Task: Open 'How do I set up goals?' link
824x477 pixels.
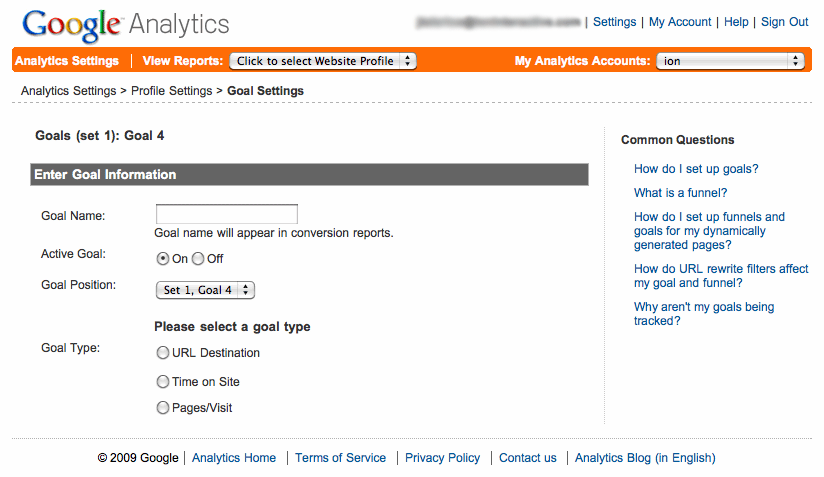Action: point(696,169)
